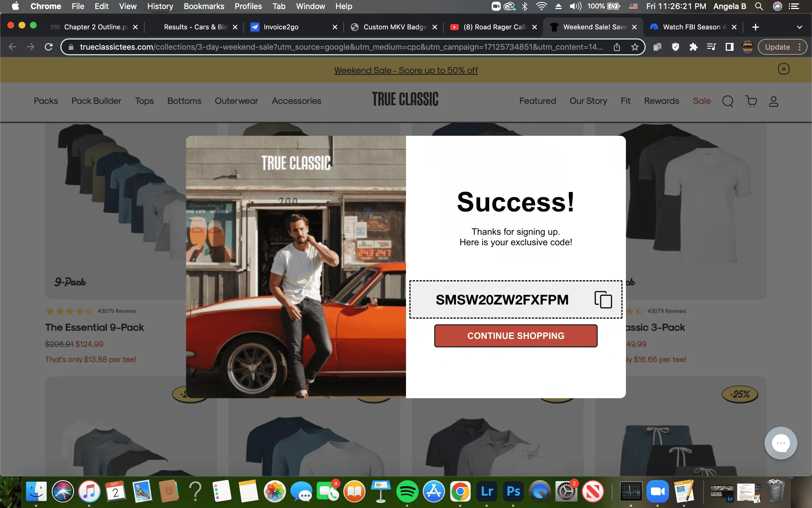Open the Featured navigation link
The image size is (812, 508).
538,101
